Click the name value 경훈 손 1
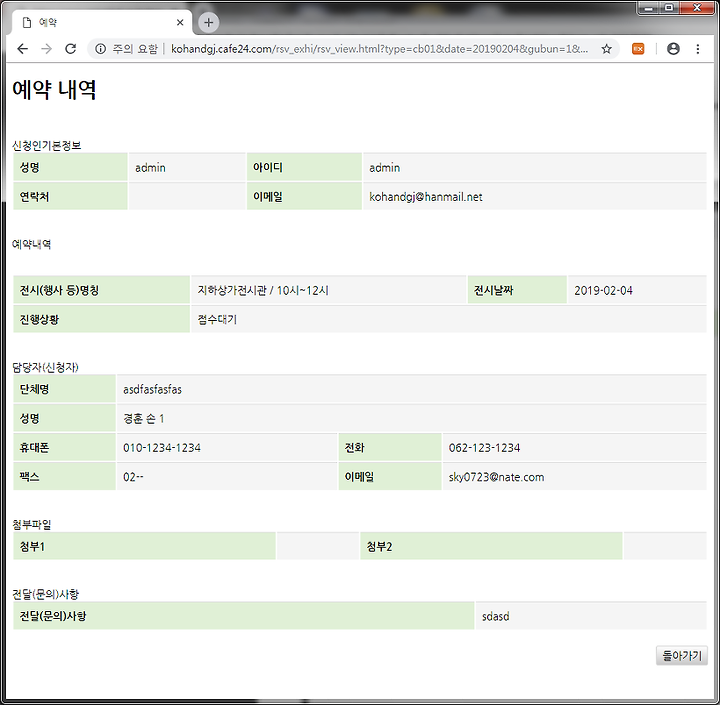This screenshot has width=720, height=705. tap(144, 419)
